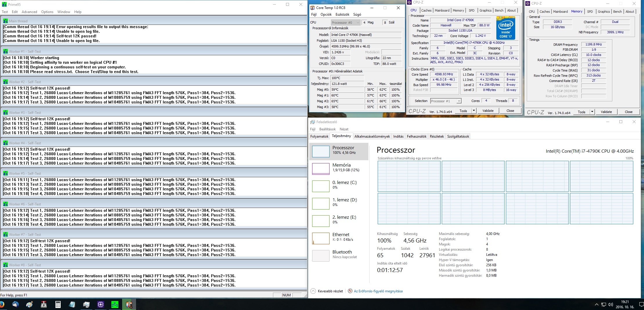
Task: Click Close button in Memory CPU-Z window
Action: pos(629,112)
